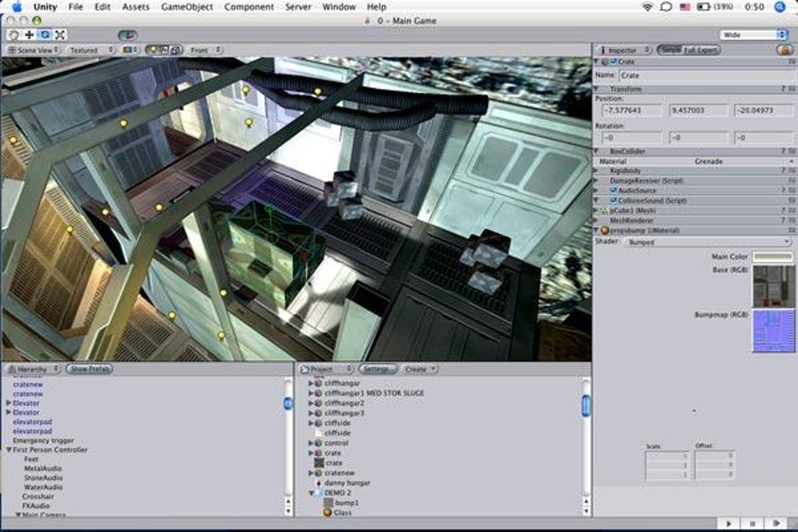Click the Settings button in Project panel

(x=379, y=368)
